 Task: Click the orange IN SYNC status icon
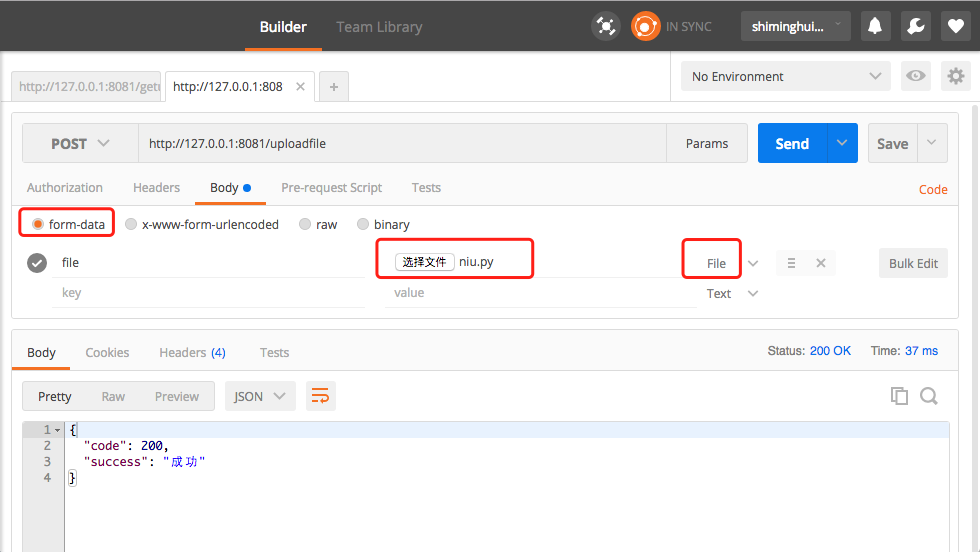coord(645,26)
